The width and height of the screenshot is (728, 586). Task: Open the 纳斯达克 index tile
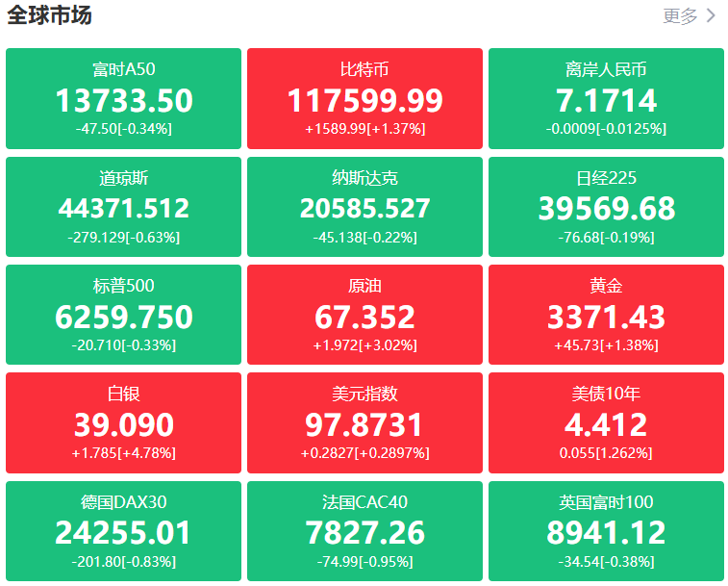pyautogui.click(x=364, y=206)
